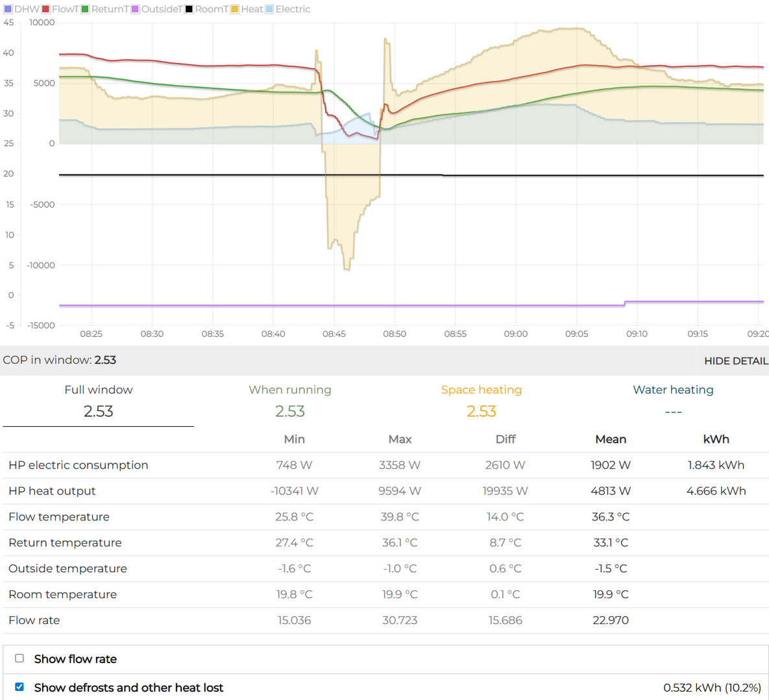This screenshot has width=769, height=700.
Task: Collapse the stats with HIDE DETAIL
Action: pyautogui.click(x=735, y=361)
